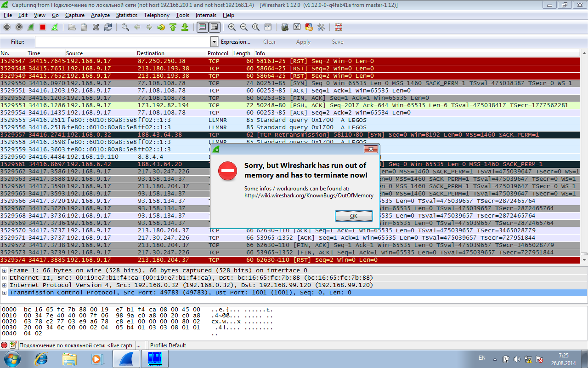Close this capture file icon

click(x=96, y=27)
